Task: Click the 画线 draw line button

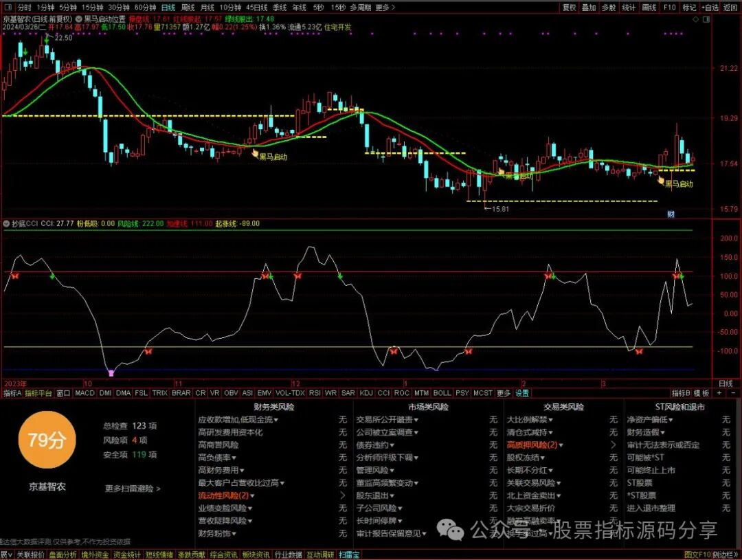Action: click(649, 8)
